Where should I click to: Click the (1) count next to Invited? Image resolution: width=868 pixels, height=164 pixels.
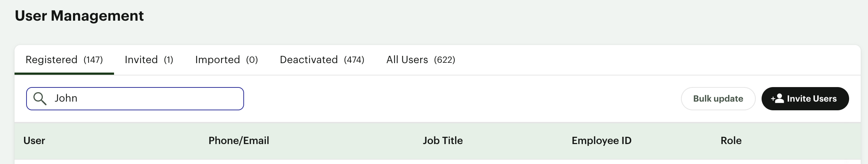[169, 60]
